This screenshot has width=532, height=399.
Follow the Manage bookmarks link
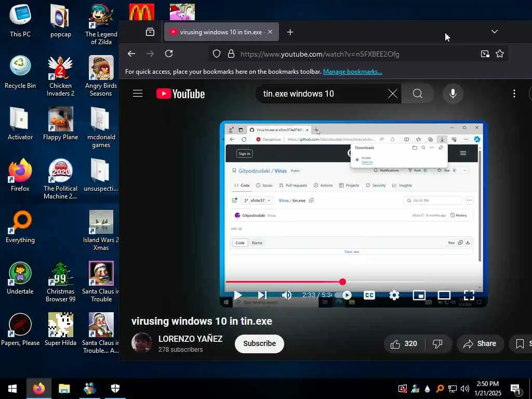(353, 72)
